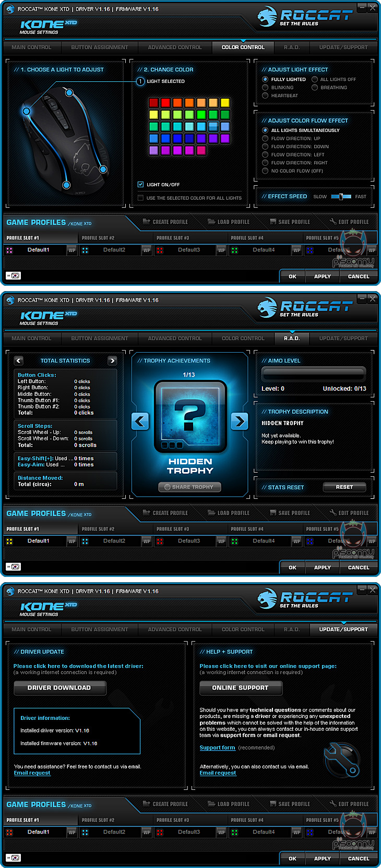Screen dimensions: 381x868
Task: Switch to Advanced Control tab in R.A.D. window
Action: coord(175,339)
